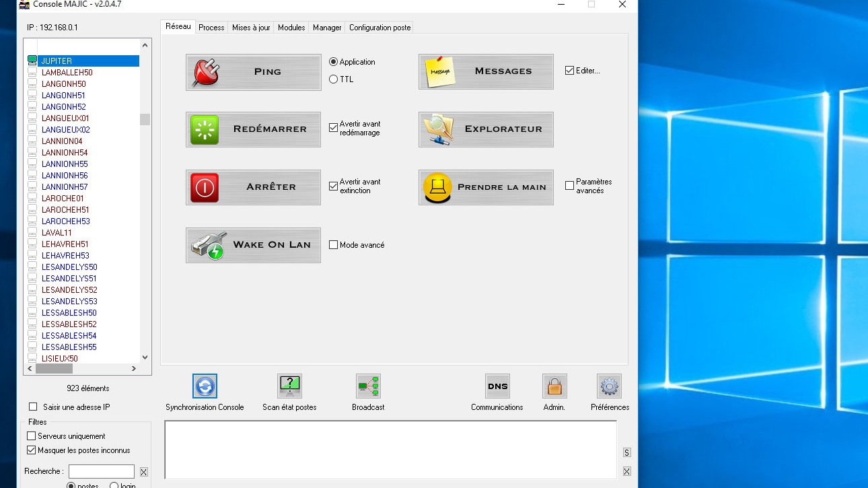The width and height of the screenshot is (868, 488).
Task: Open Préférences gear icon
Action: tap(609, 386)
